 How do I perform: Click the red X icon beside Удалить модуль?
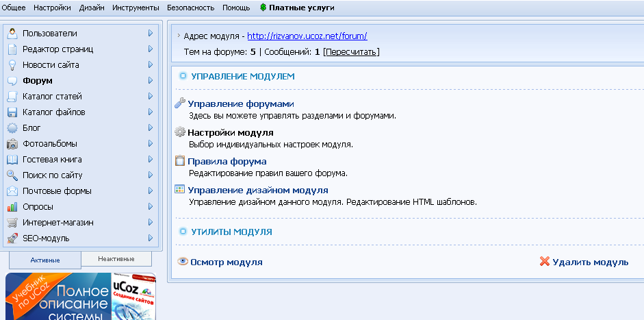[x=545, y=262]
